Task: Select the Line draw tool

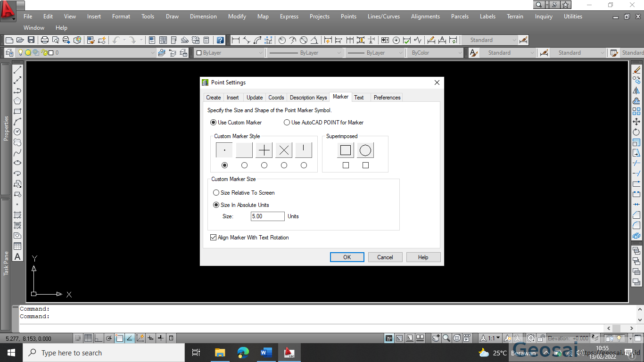Action: point(17,70)
